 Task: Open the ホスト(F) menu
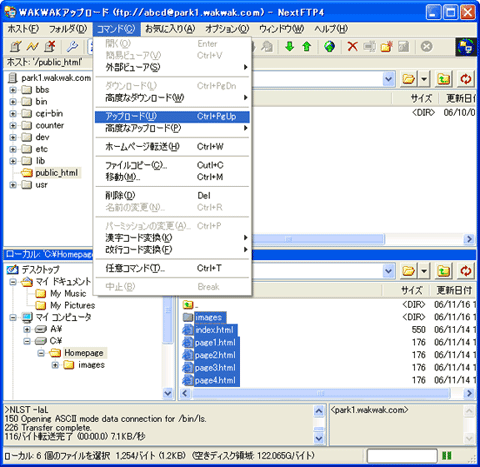click(23, 29)
